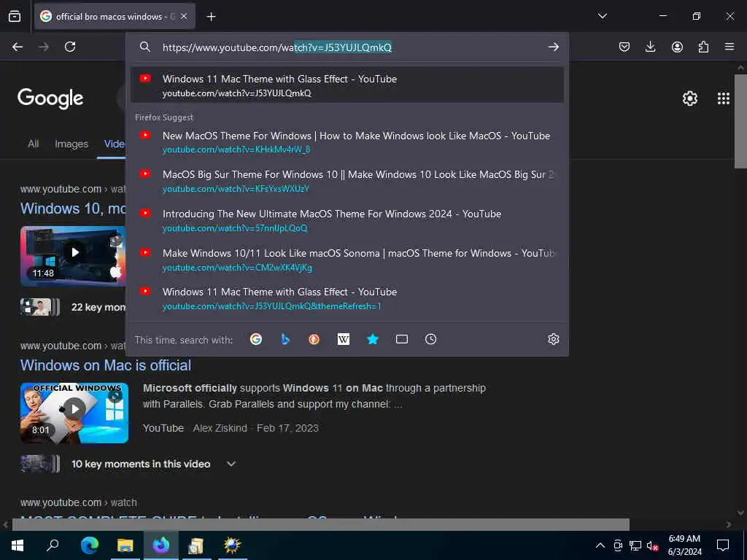Search this time with Wikipedia

(x=343, y=339)
